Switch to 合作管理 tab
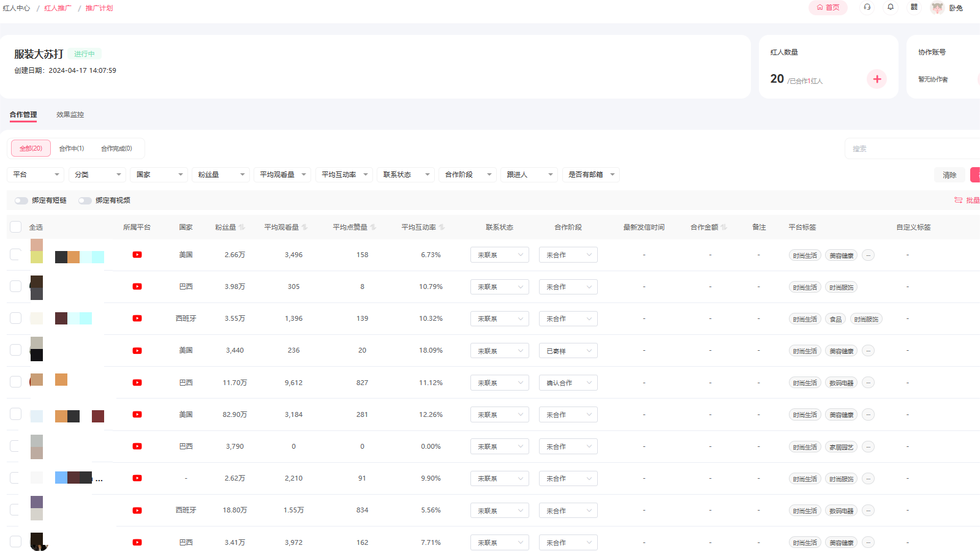Screen dimensions: 980x551 coord(23,114)
